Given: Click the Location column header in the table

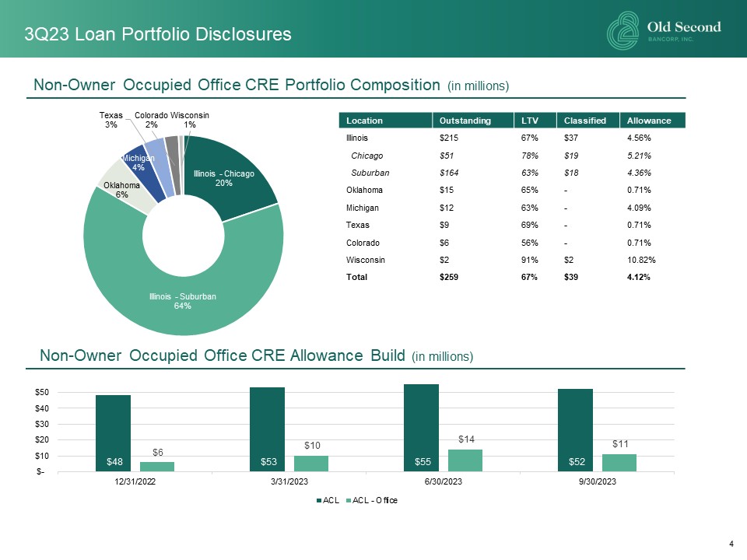Looking at the screenshot, I should [x=359, y=121].
